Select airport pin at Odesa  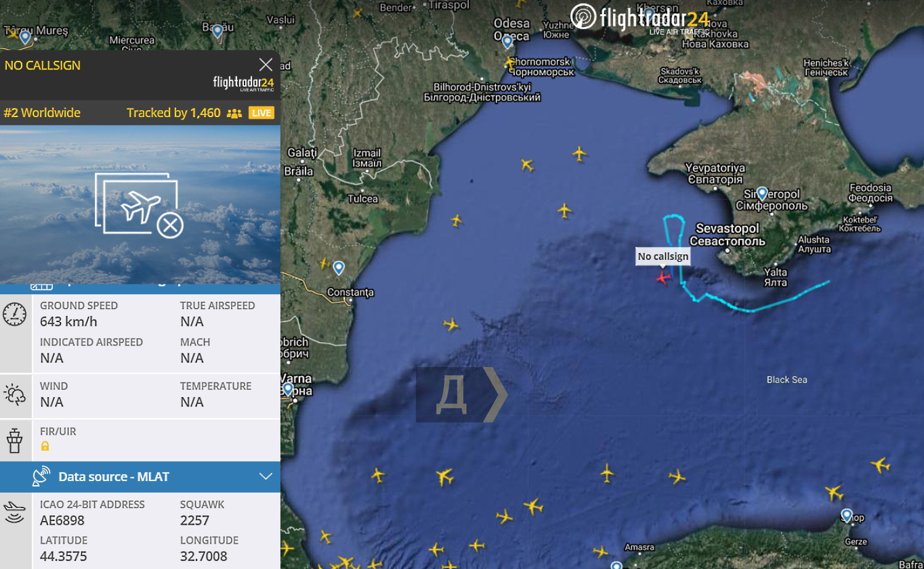point(507,41)
